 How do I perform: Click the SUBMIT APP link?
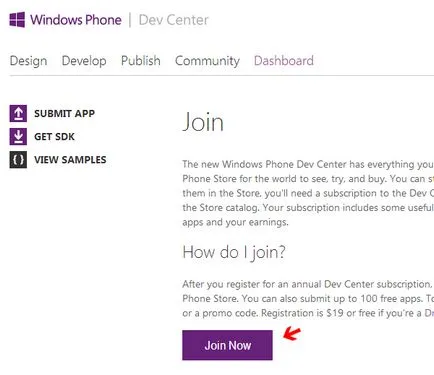tap(64, 113)
